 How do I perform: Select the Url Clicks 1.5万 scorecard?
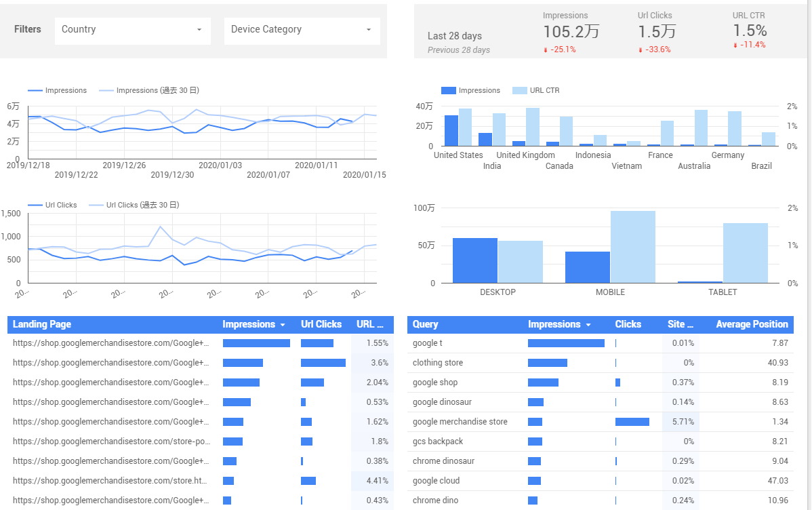tap(656, 32)
